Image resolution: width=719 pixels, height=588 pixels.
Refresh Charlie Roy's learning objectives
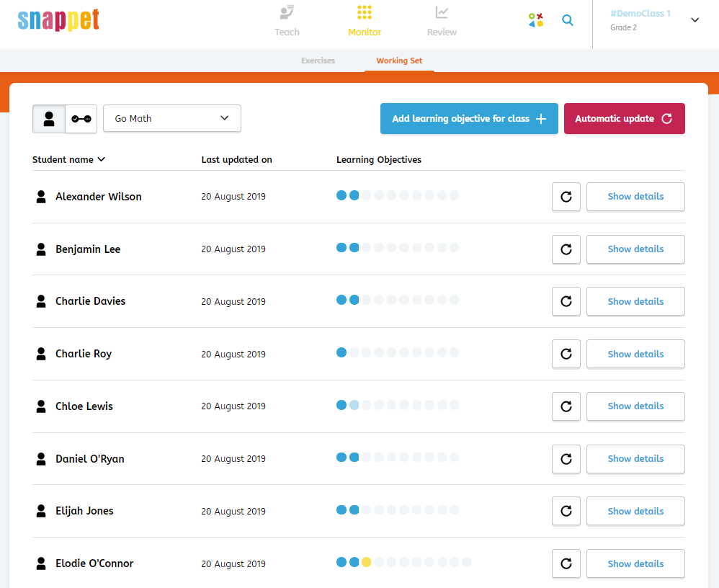pyautogui.click(x=566, y=354)
